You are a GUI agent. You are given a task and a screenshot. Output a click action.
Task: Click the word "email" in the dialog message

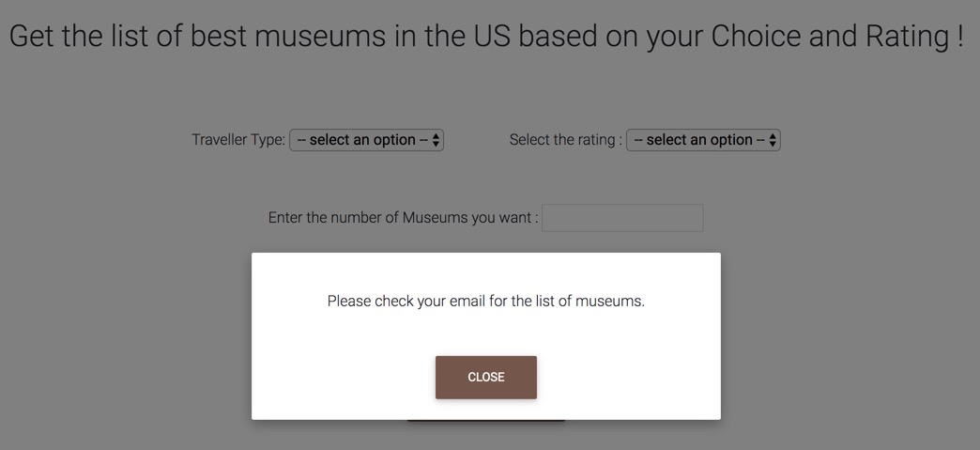tap(467, 302)
